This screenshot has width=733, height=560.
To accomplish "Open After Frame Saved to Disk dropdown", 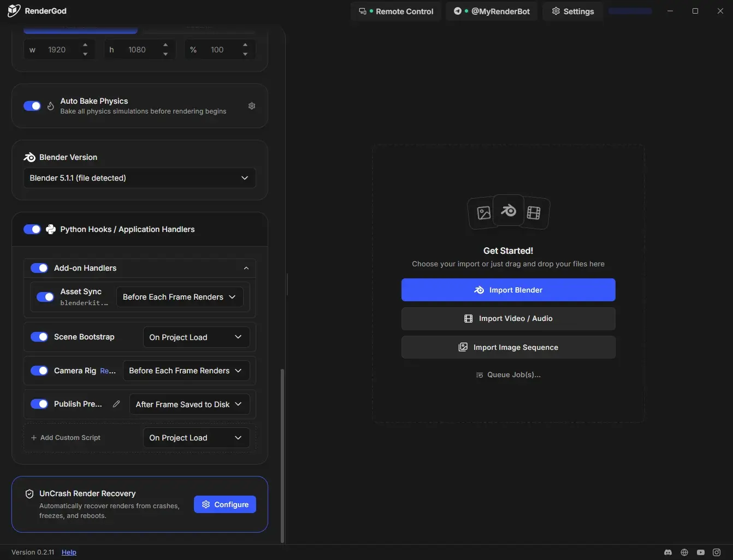I will click(x=189, y=404).
